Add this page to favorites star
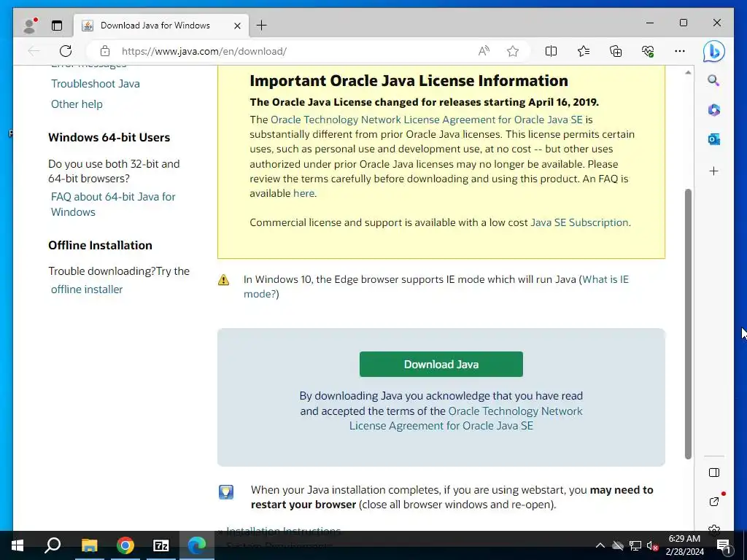Image resolution: width=747 pixels, height=560 pixels. click(x=513, y=51)
